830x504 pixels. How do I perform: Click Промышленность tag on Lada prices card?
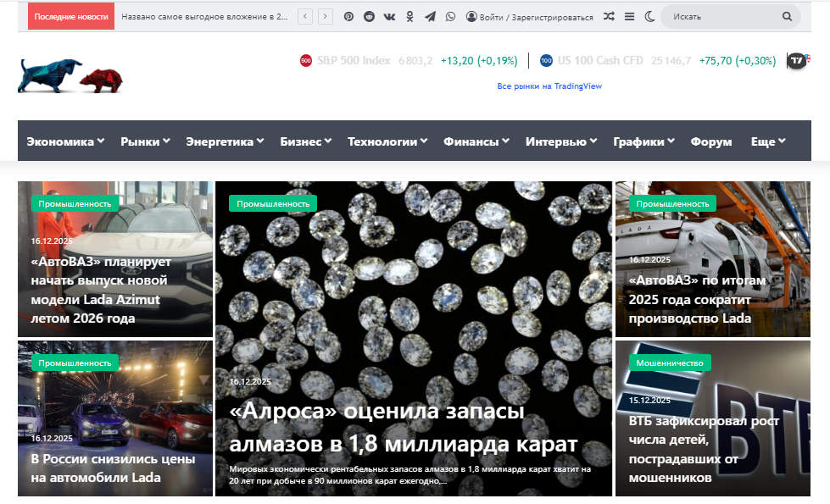(75, 363)
